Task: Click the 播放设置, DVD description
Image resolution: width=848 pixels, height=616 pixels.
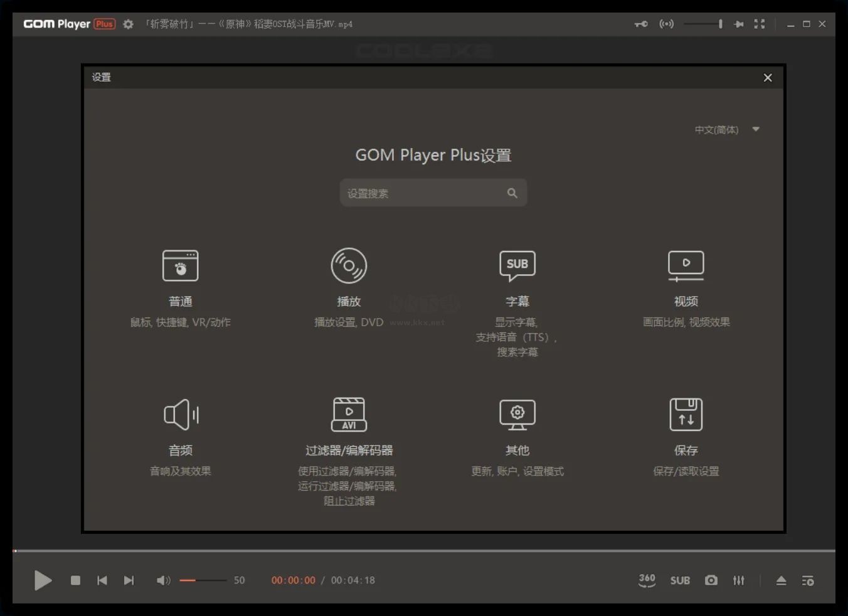Action: coord(349,322)
